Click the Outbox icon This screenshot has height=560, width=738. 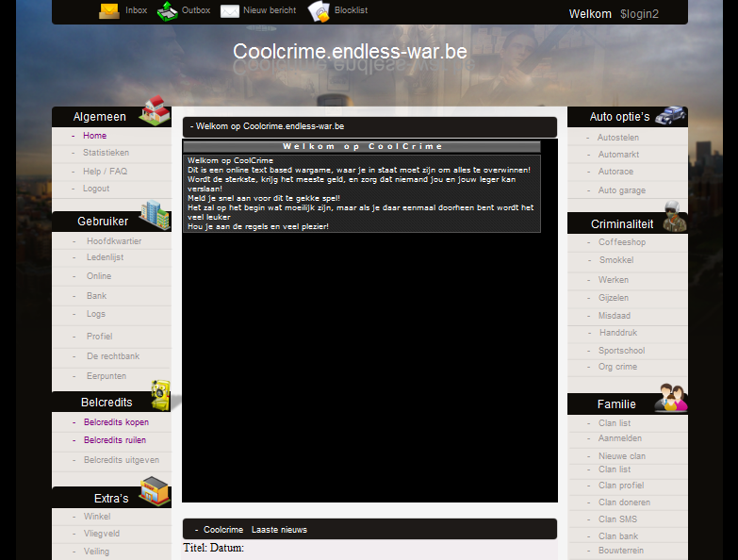[x=167, y=11]
